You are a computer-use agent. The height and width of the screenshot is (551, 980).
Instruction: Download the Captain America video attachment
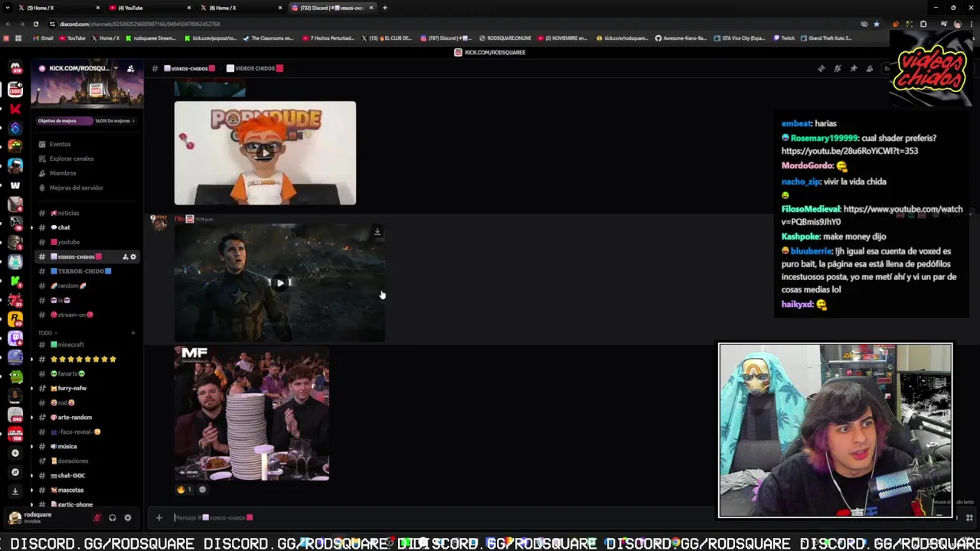[x=377, y=232]
